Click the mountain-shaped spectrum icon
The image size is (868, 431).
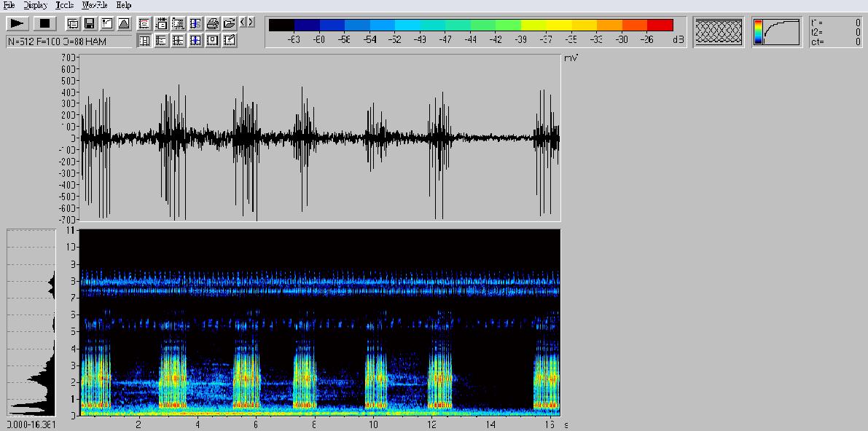point(124,23)
